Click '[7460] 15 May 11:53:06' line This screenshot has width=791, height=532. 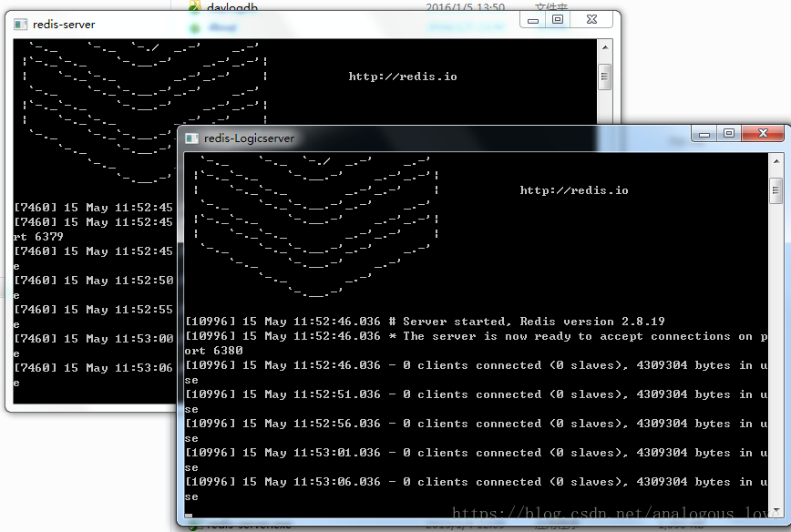94,368
